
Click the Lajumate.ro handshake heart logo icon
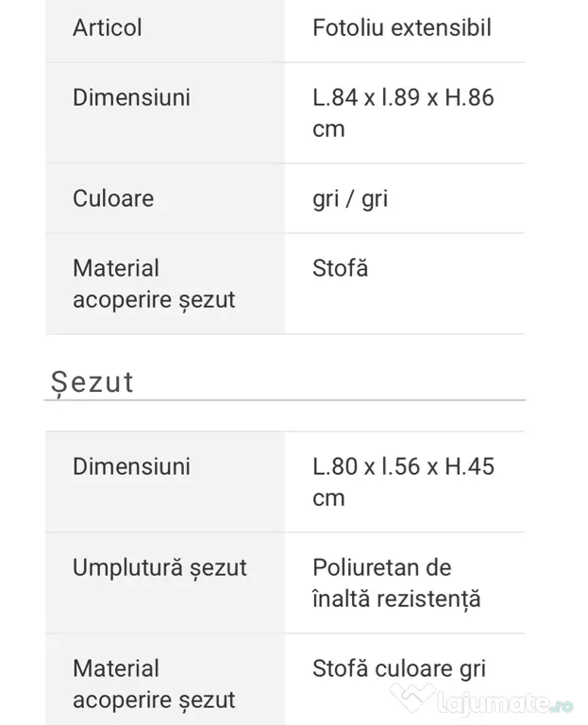[412, 697]
